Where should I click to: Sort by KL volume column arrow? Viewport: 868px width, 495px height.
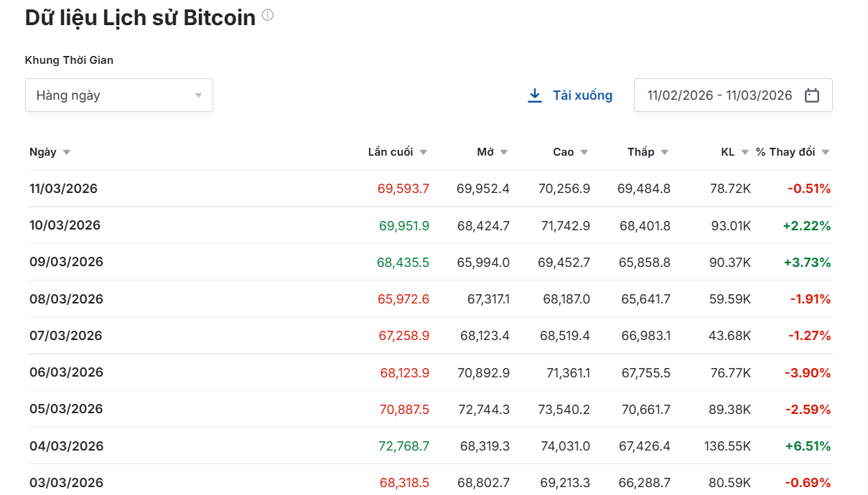click(x=745, y=152)
